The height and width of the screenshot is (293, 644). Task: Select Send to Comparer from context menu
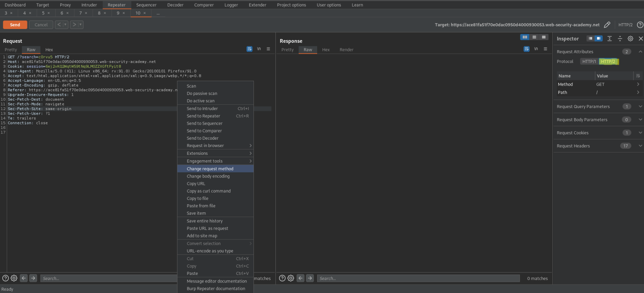pyautogui.click(x=215, y=130)
